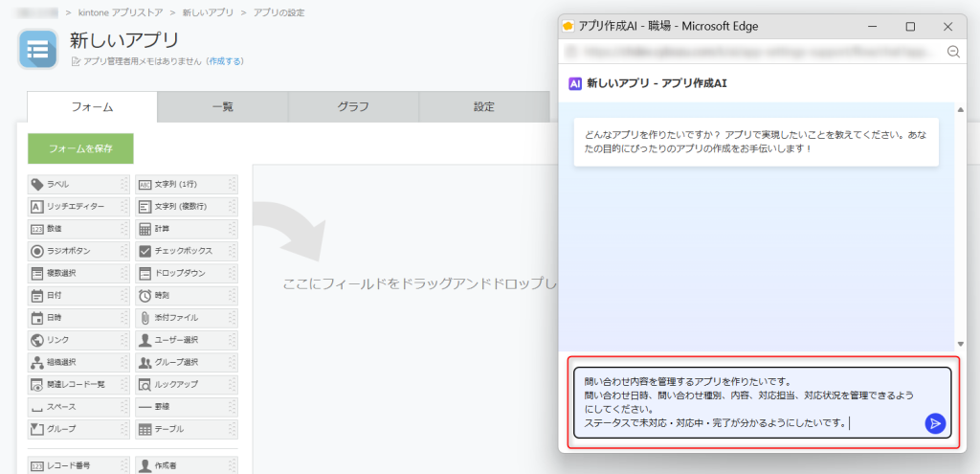Screen dimensions: 980x474
Task: Open the グラフ tab
Action: (353, 107)
